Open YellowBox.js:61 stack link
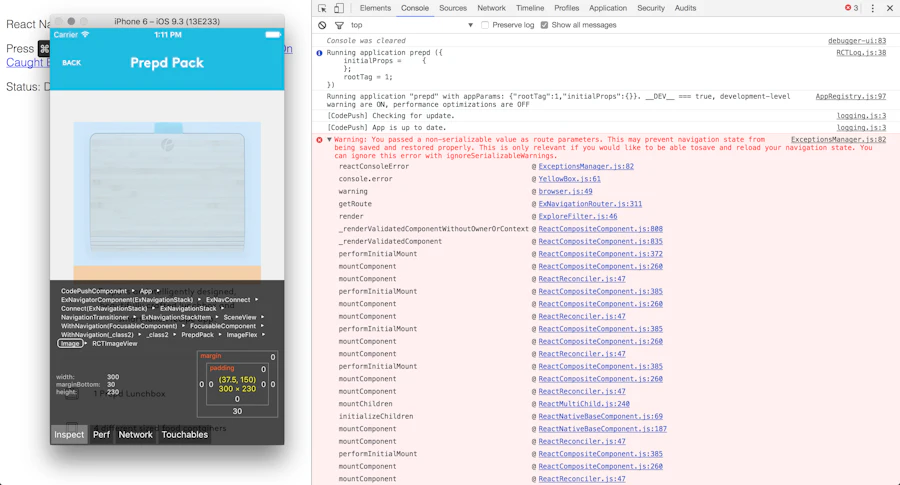The width and height of the screenshot is (900, 485). (x=569, y=179)
